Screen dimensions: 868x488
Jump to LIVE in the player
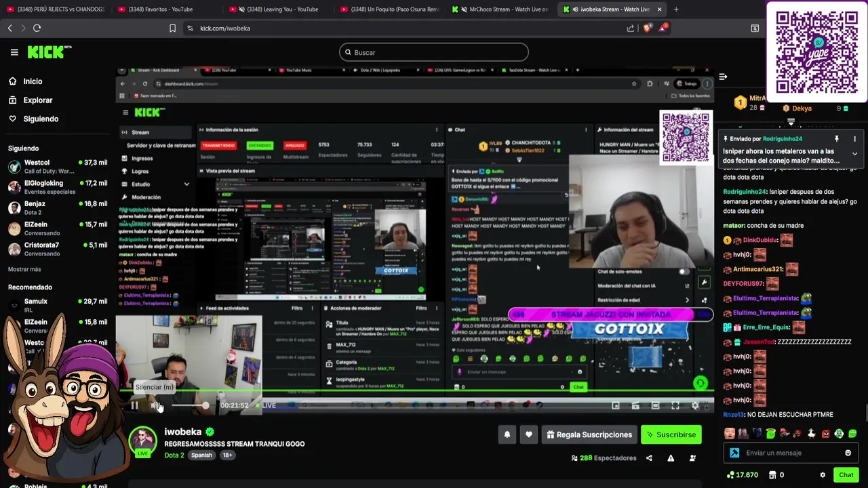coord(266,405)
